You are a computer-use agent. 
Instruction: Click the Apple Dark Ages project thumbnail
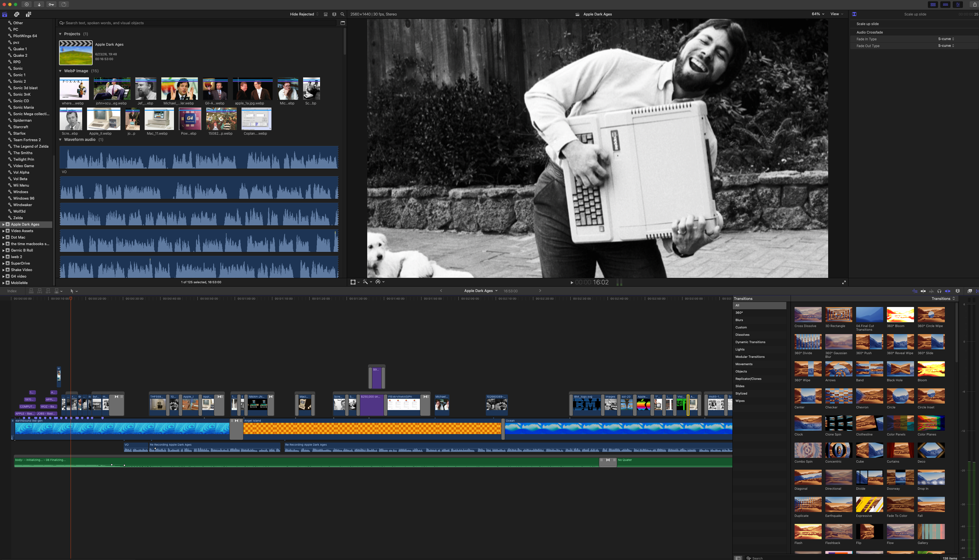coord(76,52)
